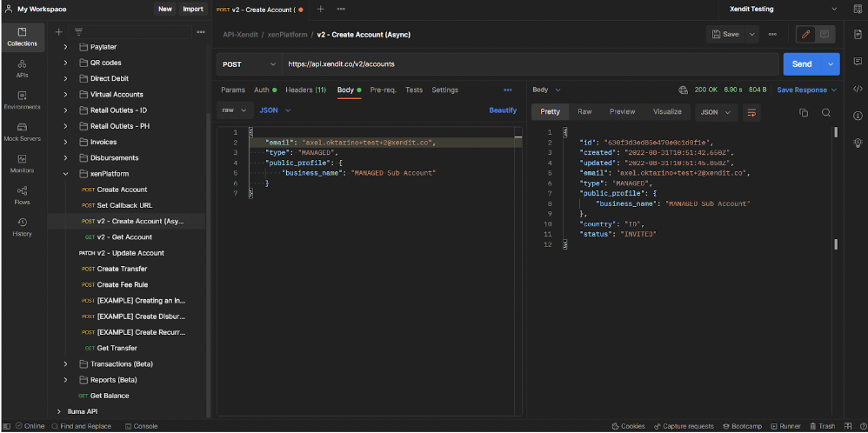Open the Collections sidebar panel
This screenshot has width=868, height=433.
tap(23, 37)
